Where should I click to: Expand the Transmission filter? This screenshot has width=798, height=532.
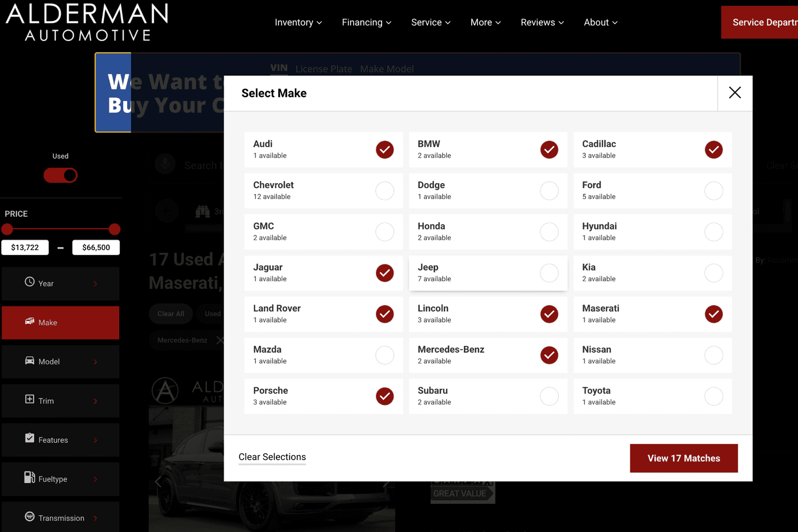(61, 517)
